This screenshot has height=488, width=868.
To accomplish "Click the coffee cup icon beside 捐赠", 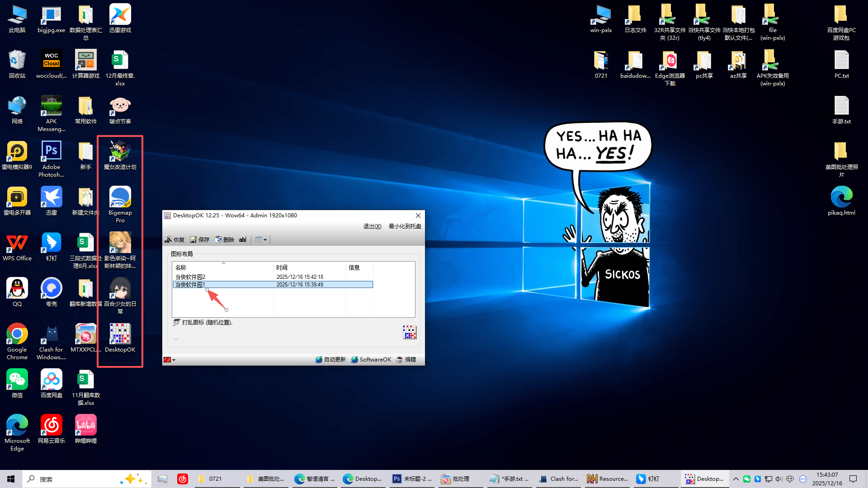I will (x=399, y=359).
